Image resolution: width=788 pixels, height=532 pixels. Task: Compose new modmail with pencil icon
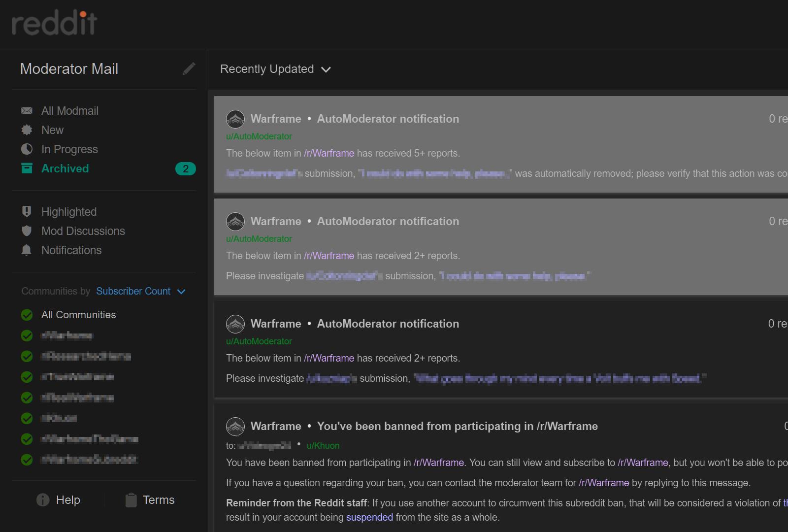(x=189, y=68)
